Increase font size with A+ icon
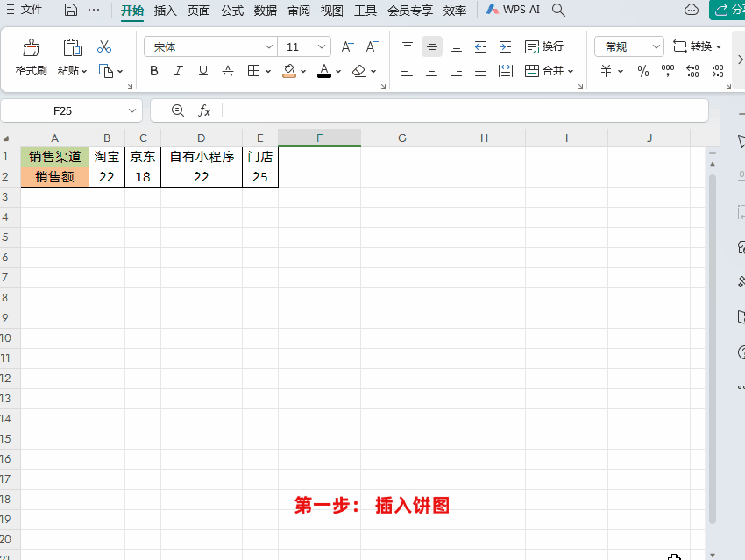 pyautogui.click(x=348, y=46)
